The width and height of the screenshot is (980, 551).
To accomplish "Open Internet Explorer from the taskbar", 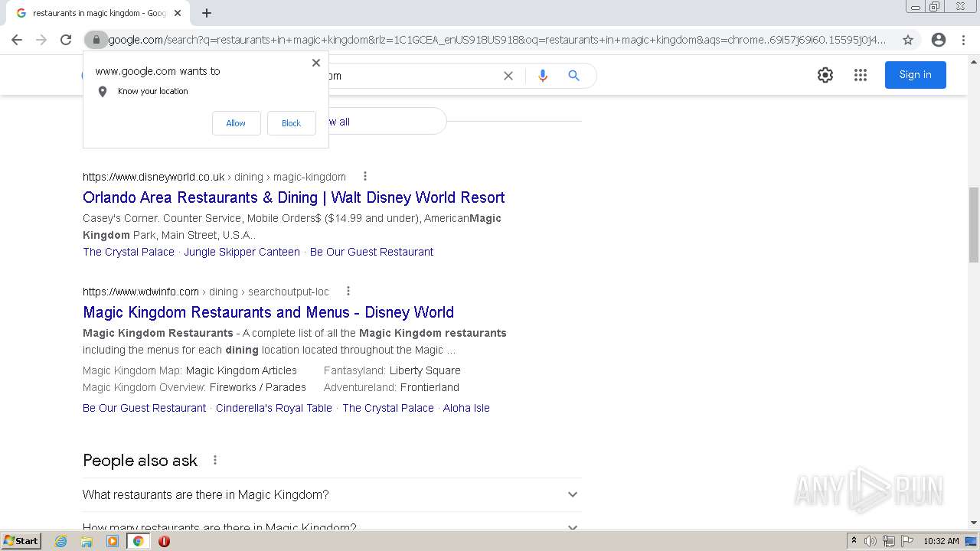I will (61, 541).
